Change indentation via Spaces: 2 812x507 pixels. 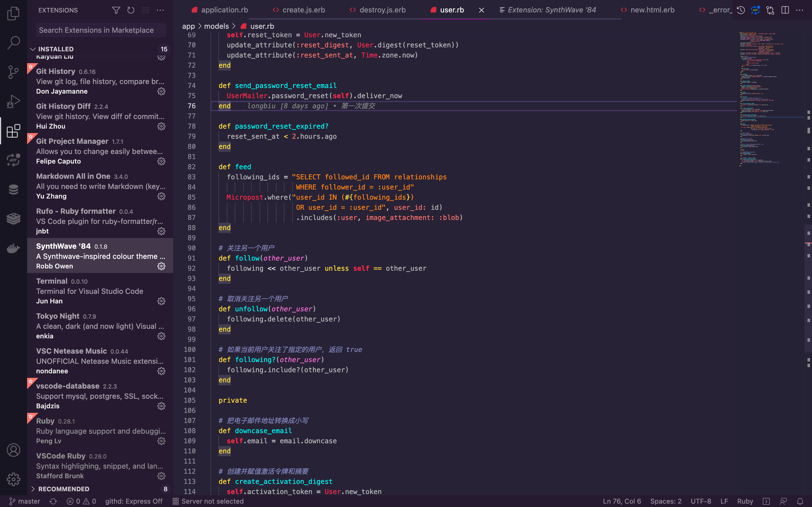[666, 501]
